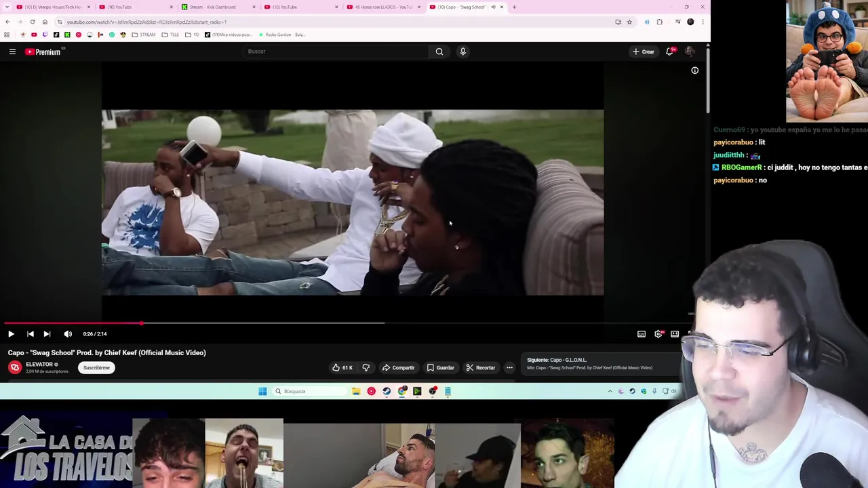Like the video with 61 K likes
Viewport: 868px width, 488px height.
(x=342, y=367)
